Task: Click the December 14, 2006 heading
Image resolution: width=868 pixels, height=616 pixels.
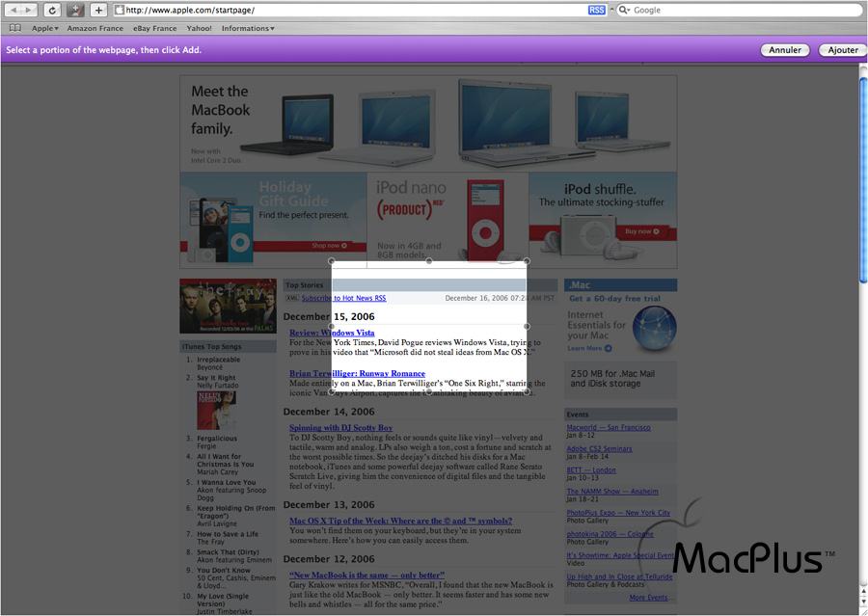Action: [329, 412]
